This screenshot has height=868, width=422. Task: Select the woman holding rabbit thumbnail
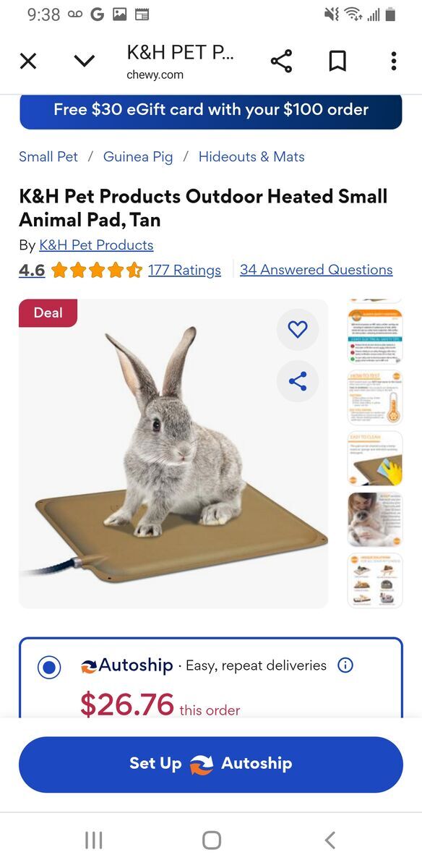[375, 519]
